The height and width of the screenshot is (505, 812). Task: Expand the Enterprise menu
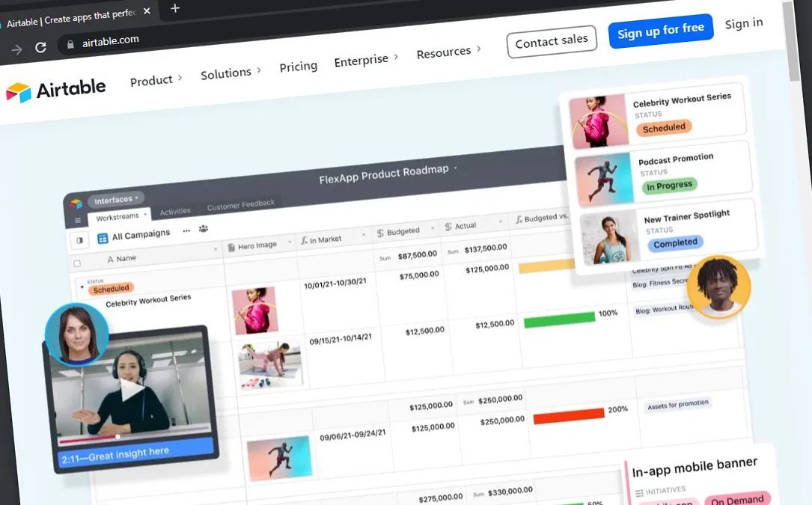point(366,60)
